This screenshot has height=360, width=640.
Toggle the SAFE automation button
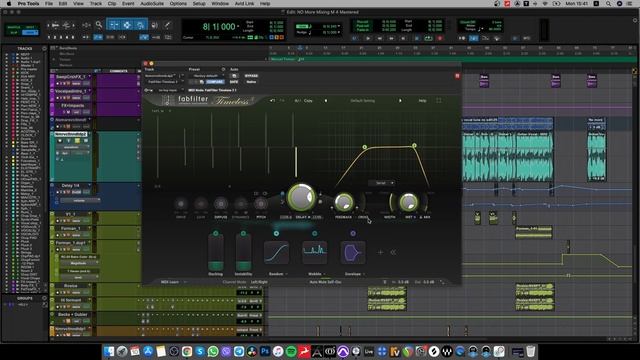tap(234, 82)
